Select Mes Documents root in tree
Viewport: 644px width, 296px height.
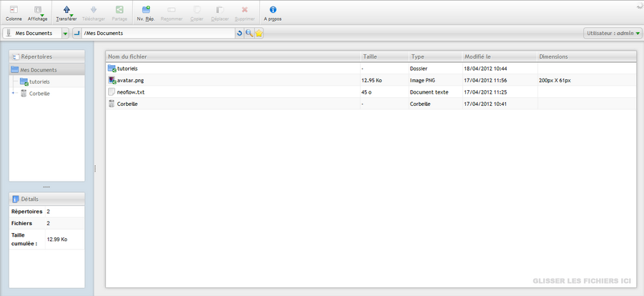tap(39, 69)
